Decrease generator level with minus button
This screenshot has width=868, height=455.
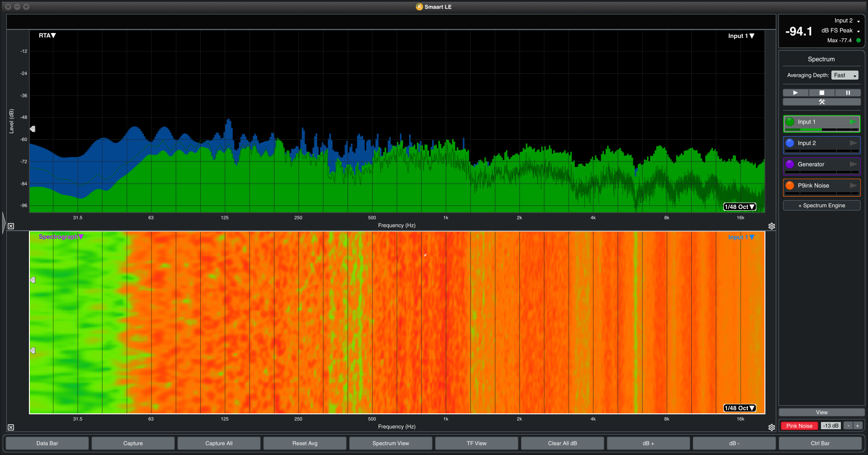[x=849, y=426]
